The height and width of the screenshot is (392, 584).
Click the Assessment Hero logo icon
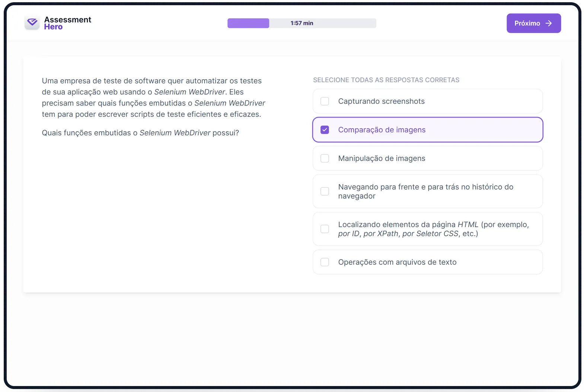pyautogui.click(x=32, y=23)
